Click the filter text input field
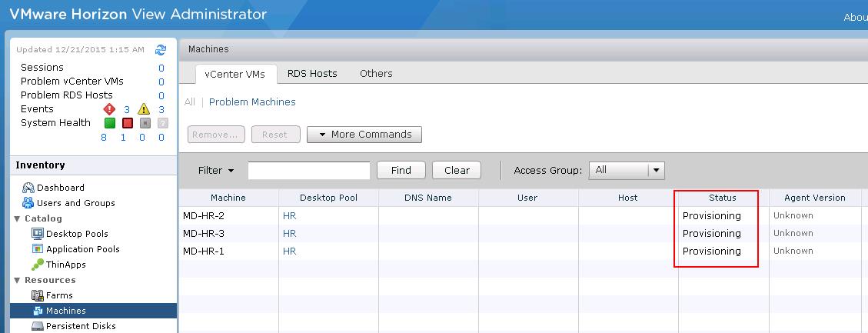Viewport: 868px width, 333px height. [x=308, y=171]
